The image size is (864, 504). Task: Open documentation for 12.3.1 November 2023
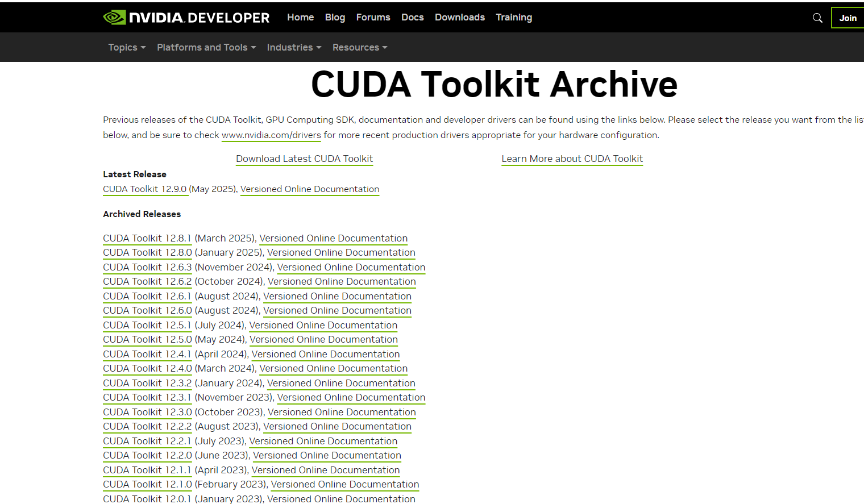[x=351, y=397]
